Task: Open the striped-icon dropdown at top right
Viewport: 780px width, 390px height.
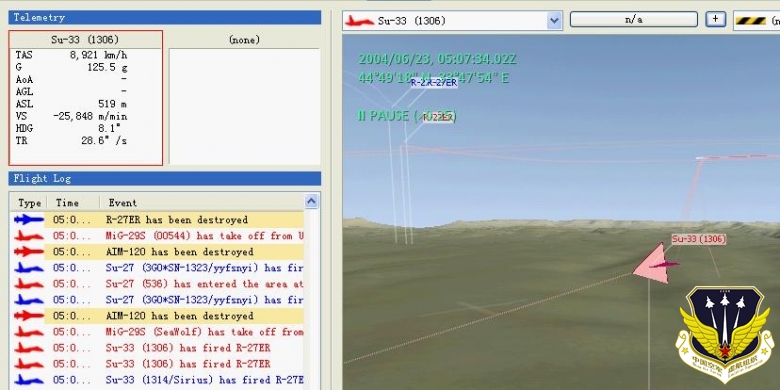Action: pos(757,20)
